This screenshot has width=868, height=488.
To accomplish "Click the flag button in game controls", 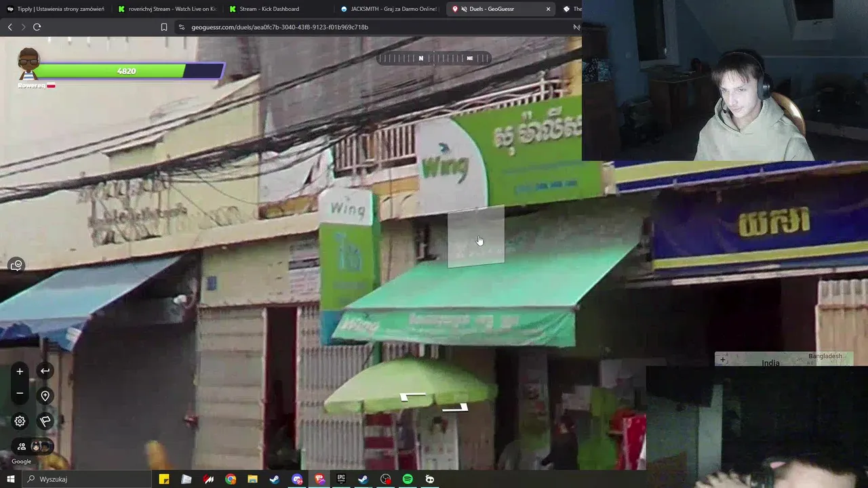I will pos(45,421).
